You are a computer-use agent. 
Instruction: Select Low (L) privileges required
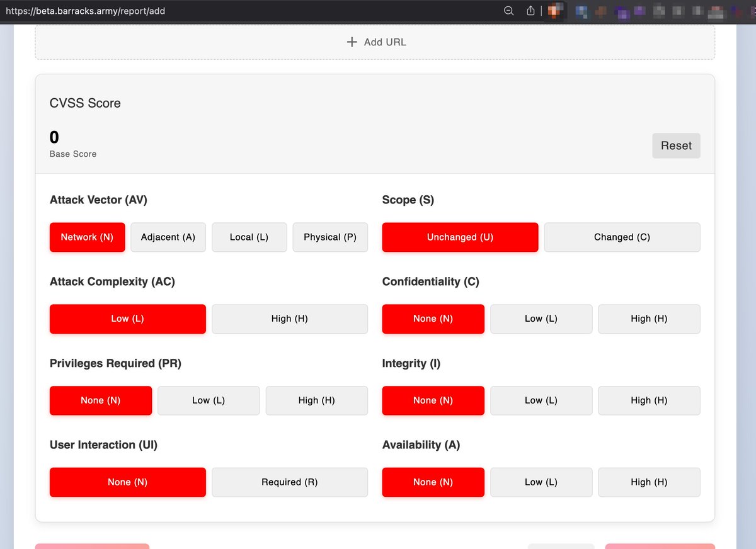[209, 400]
